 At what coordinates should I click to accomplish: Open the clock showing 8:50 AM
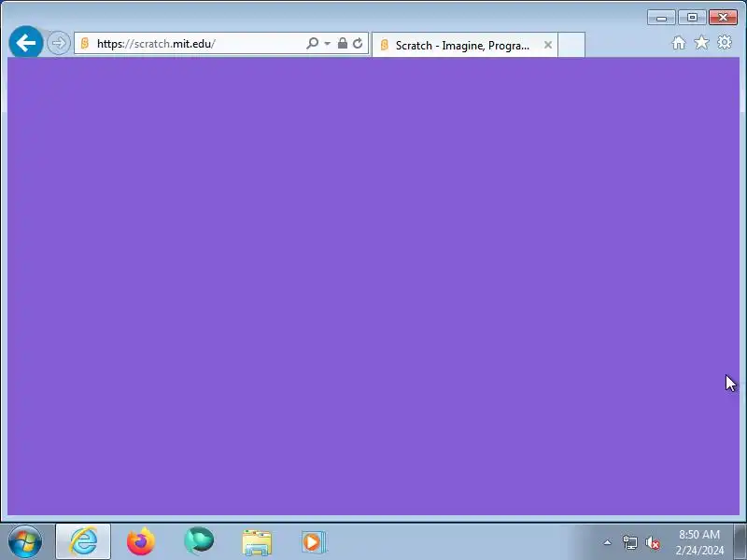pyautogui.click(x=699, y=542)
